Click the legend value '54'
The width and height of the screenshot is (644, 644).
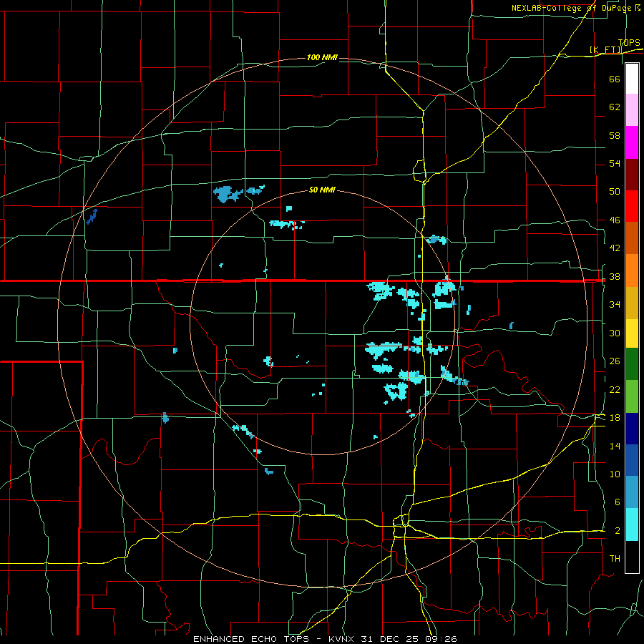coord(615,163)
